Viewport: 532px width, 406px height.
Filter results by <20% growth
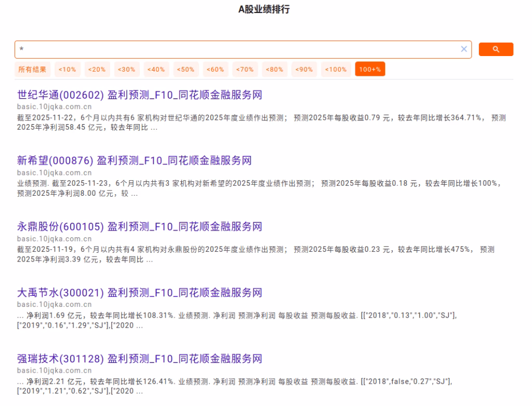click(97, 69)
